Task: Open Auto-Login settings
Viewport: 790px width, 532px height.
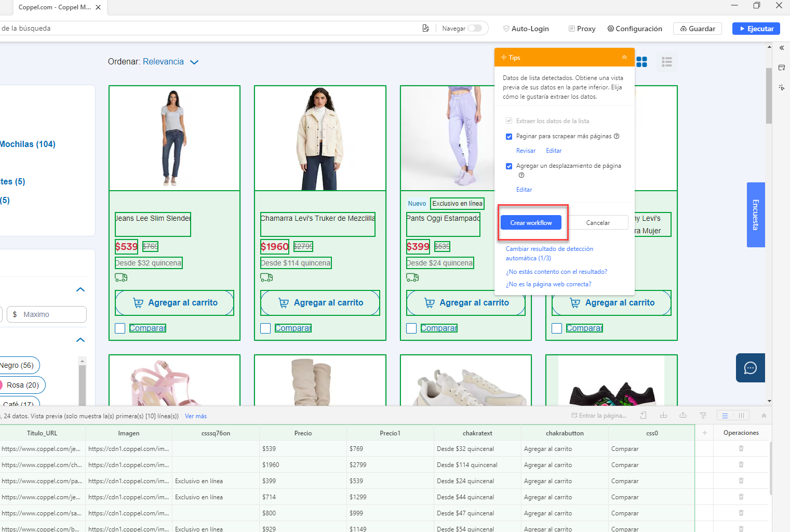Action: tap(526, 29)
